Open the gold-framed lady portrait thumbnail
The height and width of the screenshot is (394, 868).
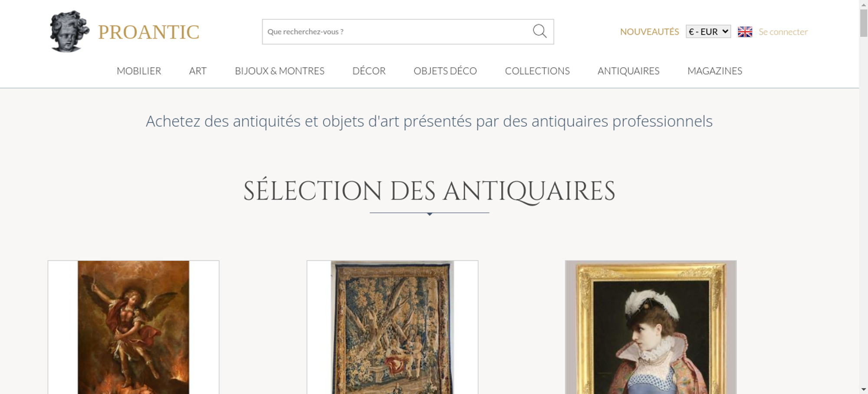pyautogui.click(x=651, y=327)
